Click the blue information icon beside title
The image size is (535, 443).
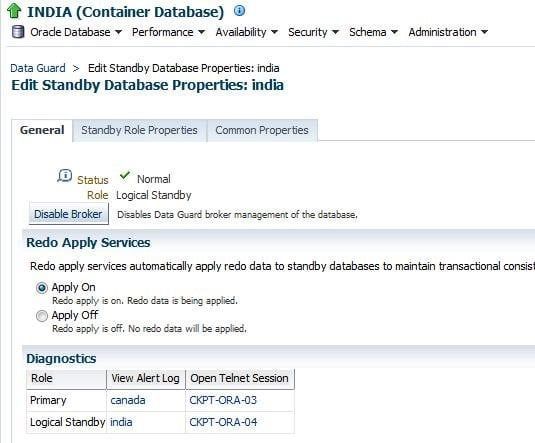[239, 11]
